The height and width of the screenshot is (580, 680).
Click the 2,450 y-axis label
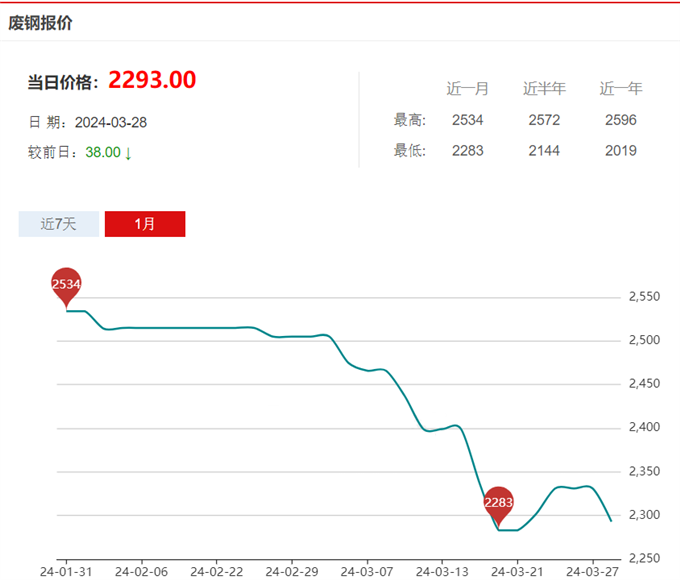[644, 383]
